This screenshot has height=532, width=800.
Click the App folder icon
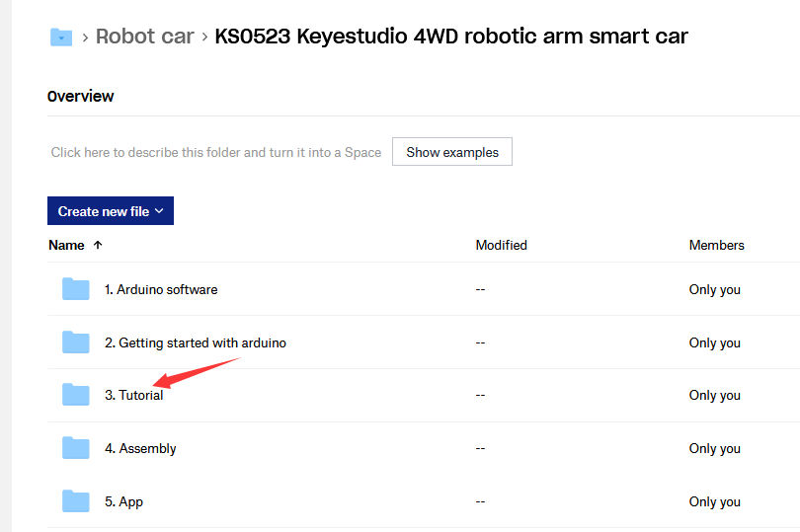(x=76, y=501)
